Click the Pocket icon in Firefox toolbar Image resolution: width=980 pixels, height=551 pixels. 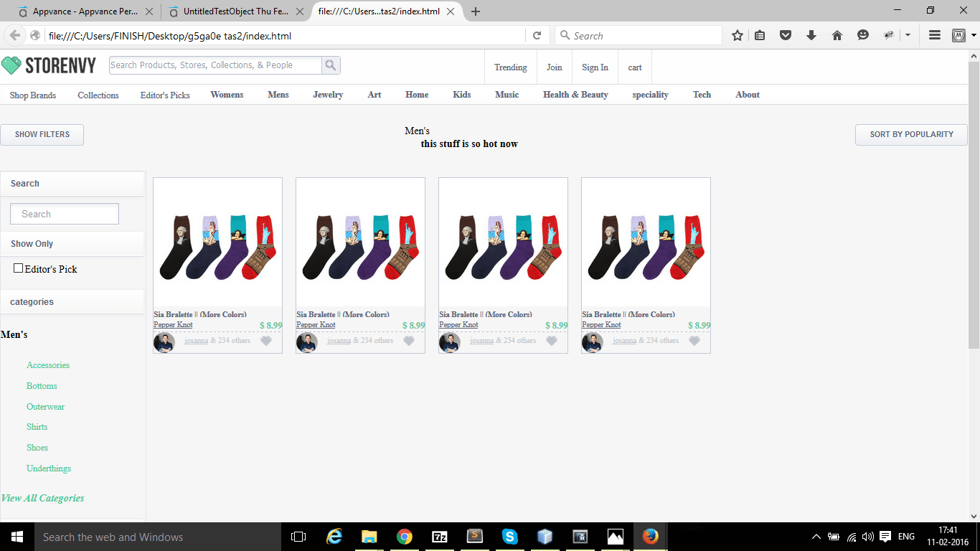[786, 35]
